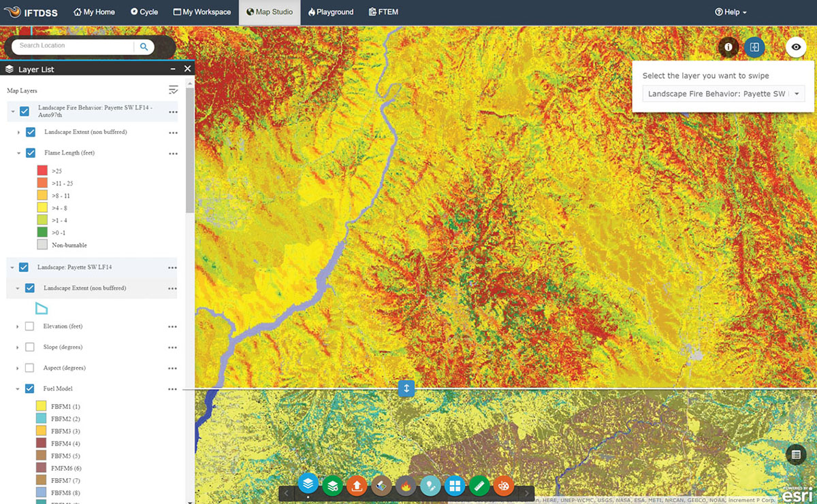Uncheck first Landscape Extent (non buffered) under Fire Behavior
The width and height of the screenshot is (817, 504).
coord(30,132)
